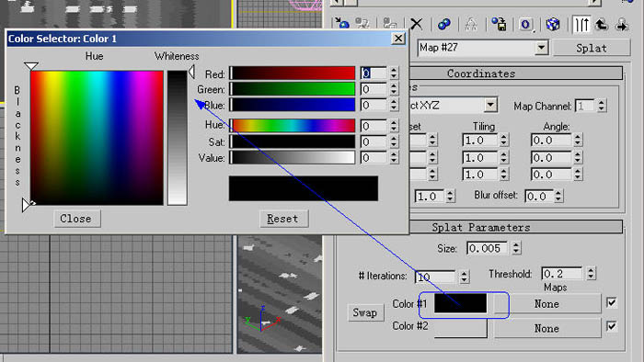Image resolution: width=644 pixels, height=362 pixels.
Task: Click the Sat value spinner arrows
Action: click(x=394, y=141)
